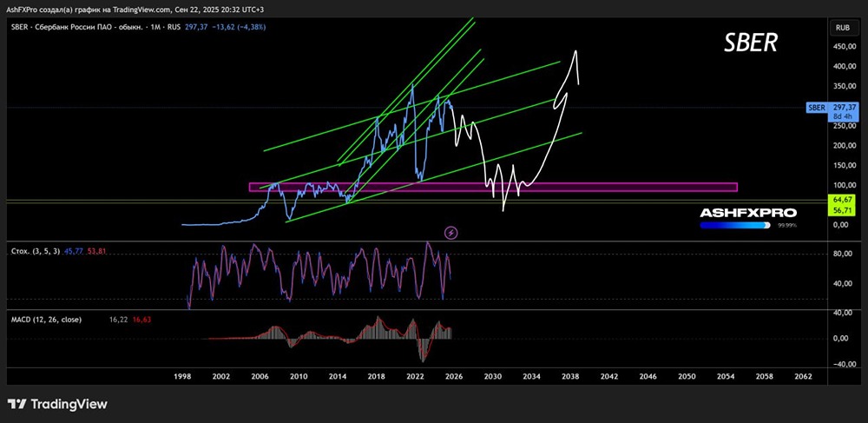Click the blue ASHFXPRO progress bar

click(x=735, y=225)
